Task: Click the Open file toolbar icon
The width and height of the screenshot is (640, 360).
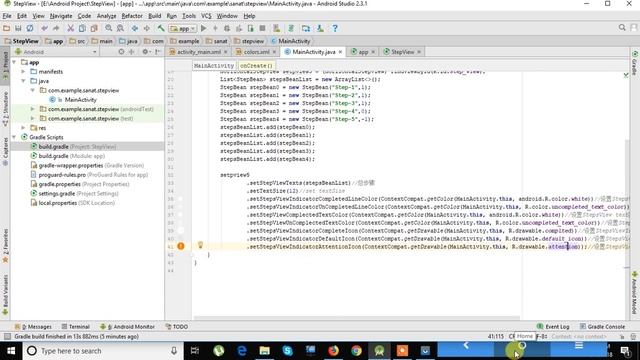Action: click(6, 29)
